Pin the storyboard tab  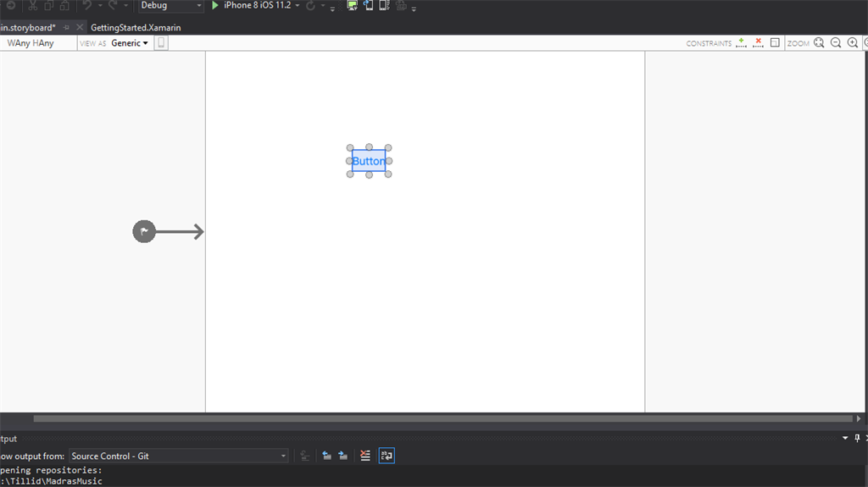66,28
